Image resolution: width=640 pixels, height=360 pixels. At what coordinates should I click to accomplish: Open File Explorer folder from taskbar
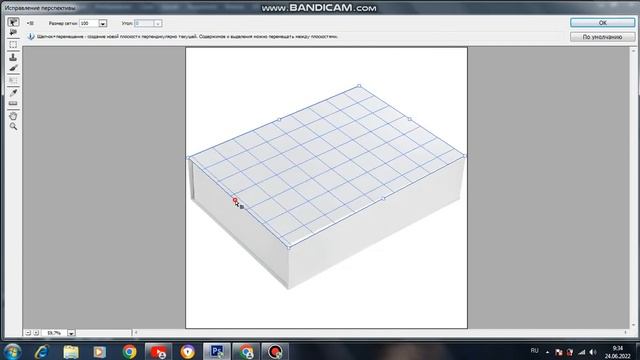pos(71,352)
